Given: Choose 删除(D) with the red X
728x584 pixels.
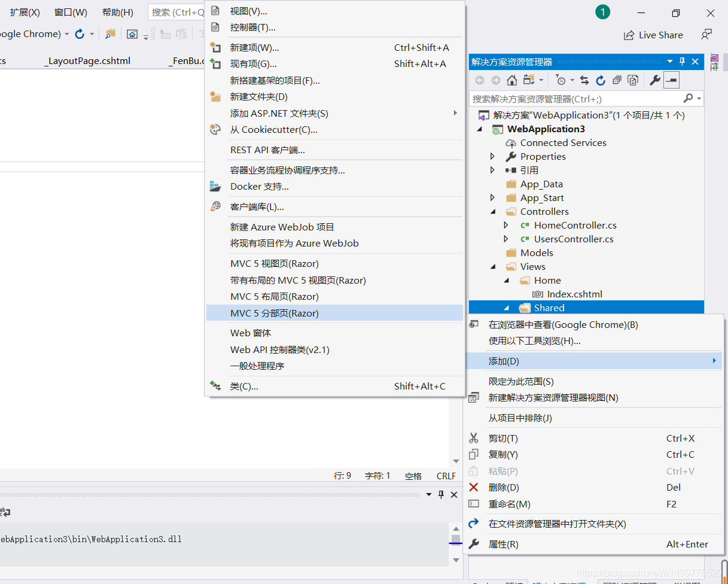Looking at the screenshot, I should [x=592, y=488].
